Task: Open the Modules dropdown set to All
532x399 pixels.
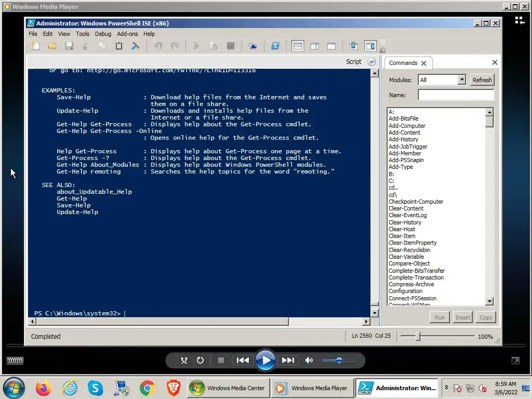Action: (442, 80)
